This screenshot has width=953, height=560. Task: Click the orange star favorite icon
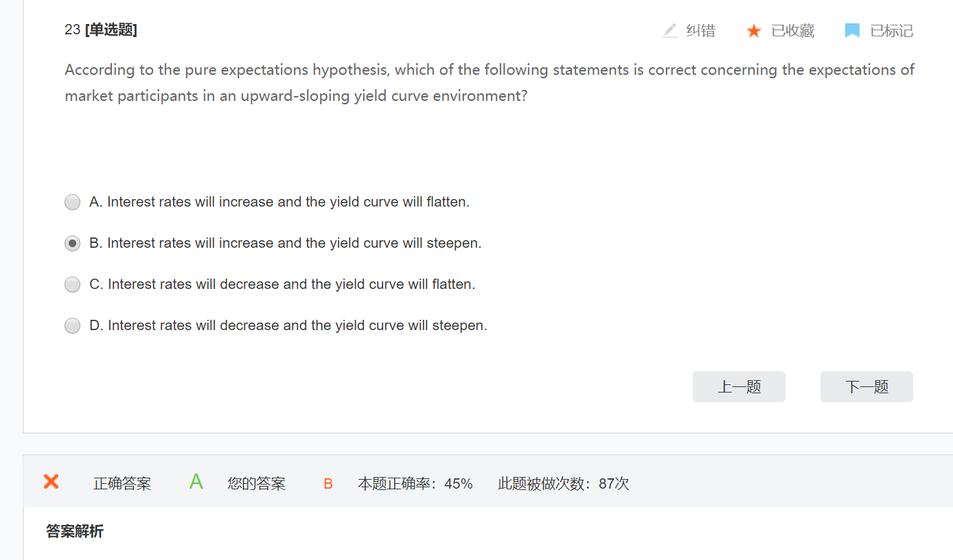754,31
